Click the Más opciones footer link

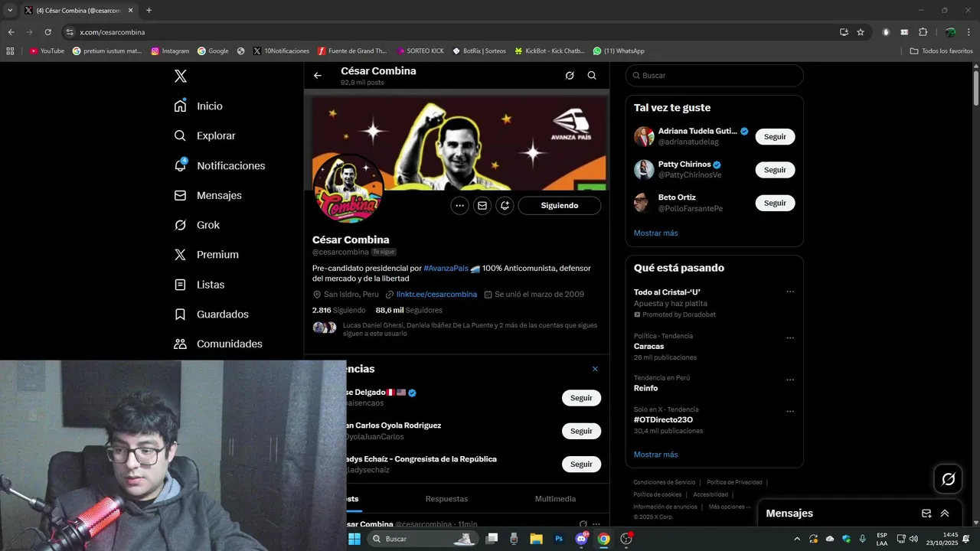click(x=730, y=507)
